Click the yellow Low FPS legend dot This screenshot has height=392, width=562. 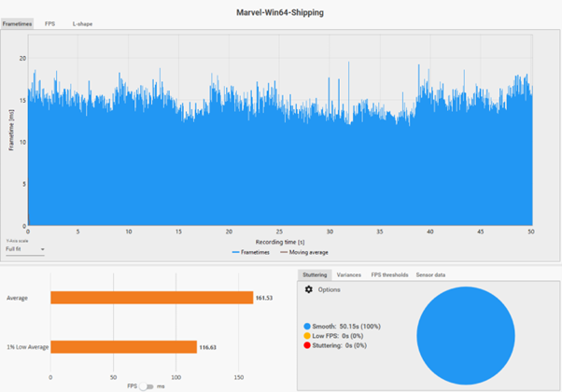tap(307, 336)
